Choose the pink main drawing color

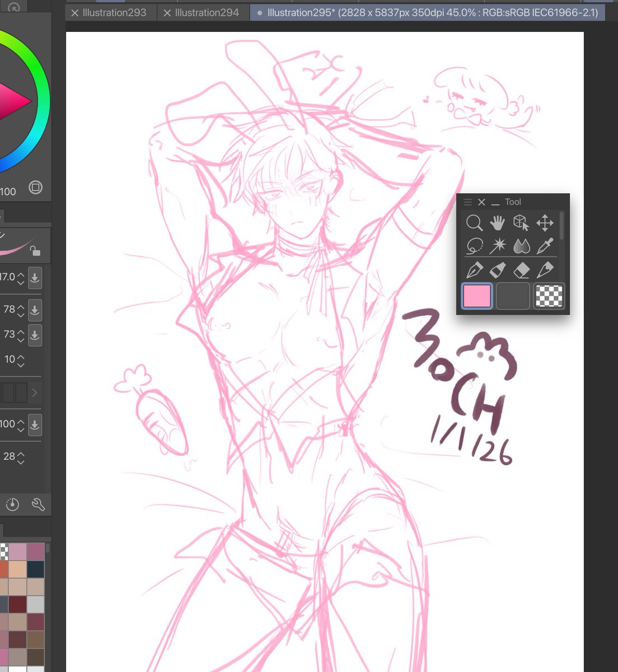coord(477,296)
